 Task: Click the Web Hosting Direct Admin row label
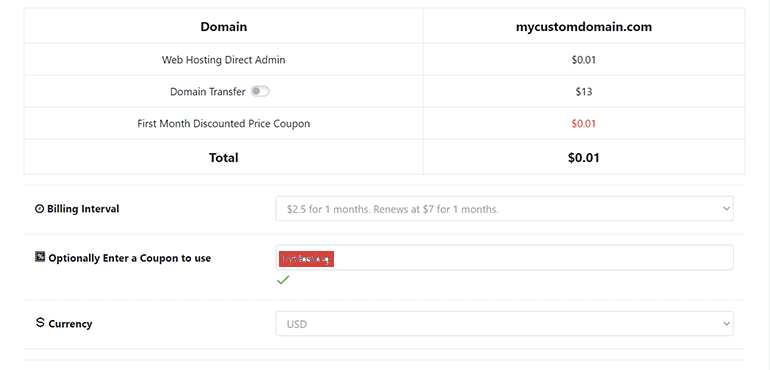pyautogui.click(x=223, y=60)
